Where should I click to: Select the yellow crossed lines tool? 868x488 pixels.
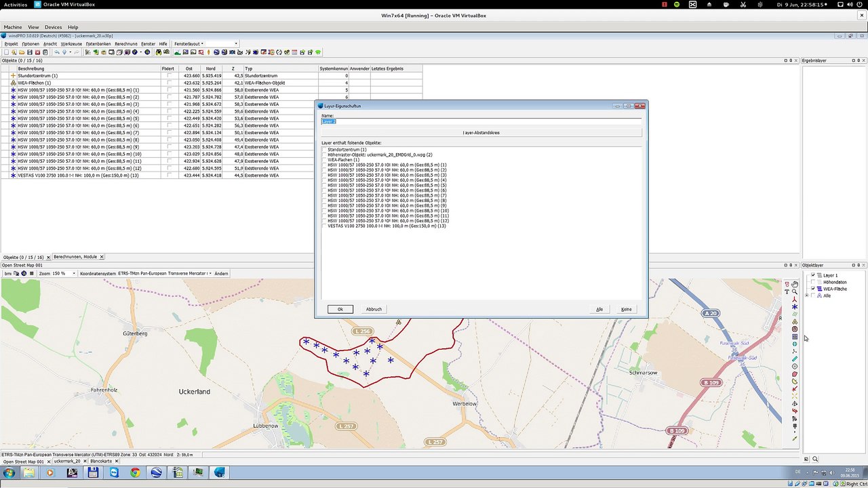[795, 396]
